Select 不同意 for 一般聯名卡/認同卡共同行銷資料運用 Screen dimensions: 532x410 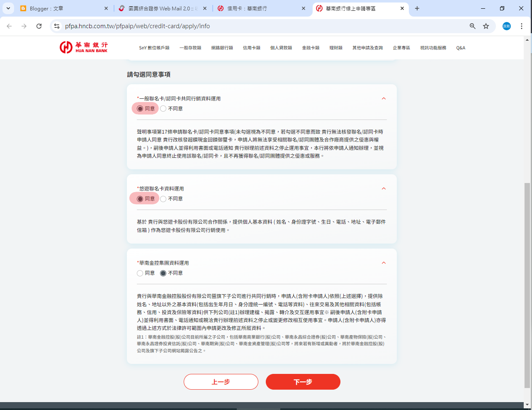(x=163, y=109)
